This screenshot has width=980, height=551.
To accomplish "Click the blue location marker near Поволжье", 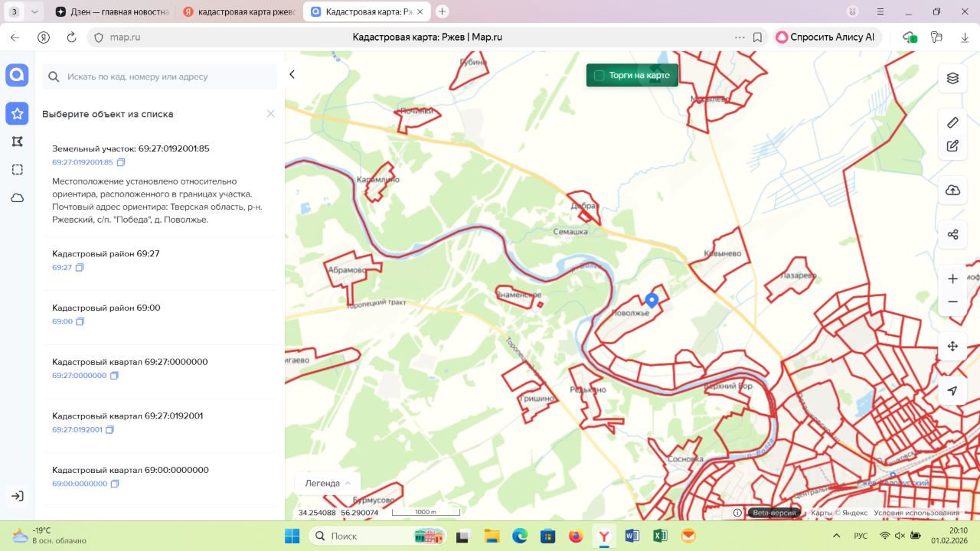I will click(x=652, y=299).
